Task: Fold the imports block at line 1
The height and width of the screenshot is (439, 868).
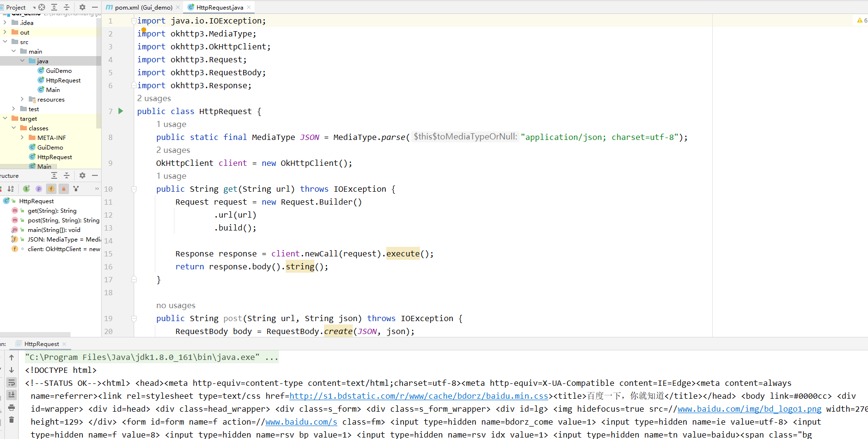Action: 134,21
